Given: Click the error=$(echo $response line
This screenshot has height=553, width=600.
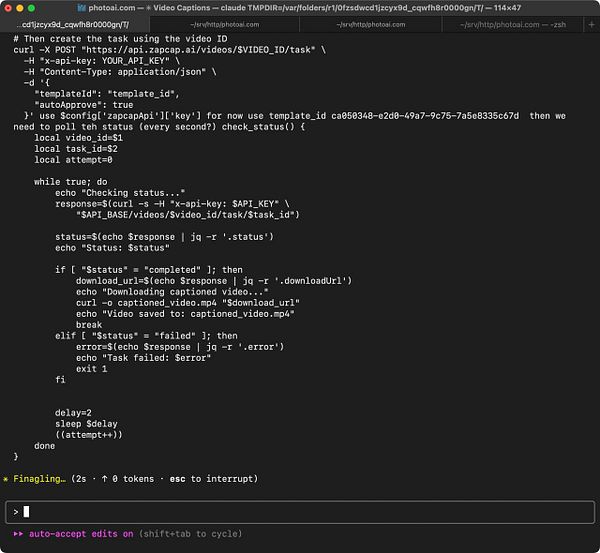Looking at the screenshot, I should tap(180, 347).
